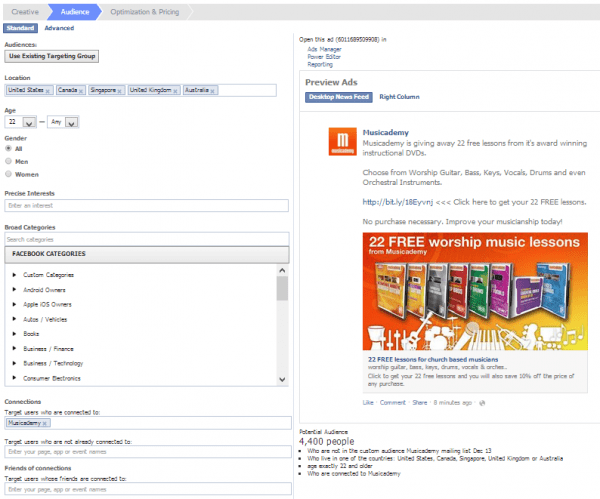Click the category list scrollbar thumb
600x499 pixels.
coord(282,289)
